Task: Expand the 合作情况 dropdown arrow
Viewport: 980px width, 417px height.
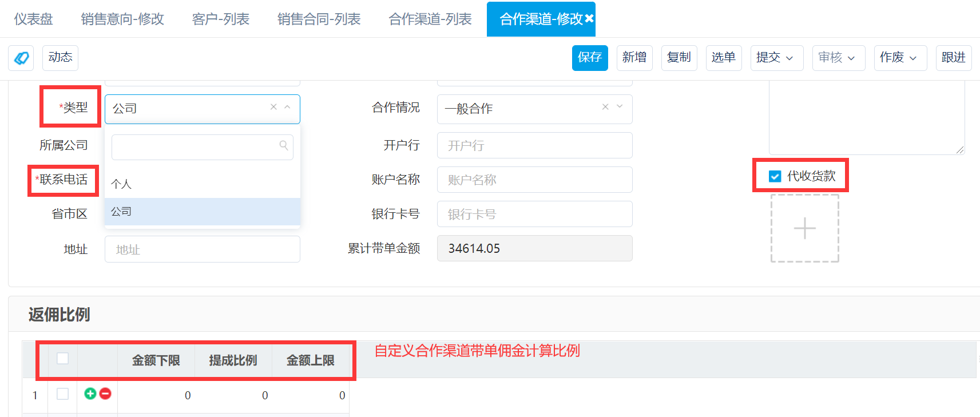Action: 620,107
